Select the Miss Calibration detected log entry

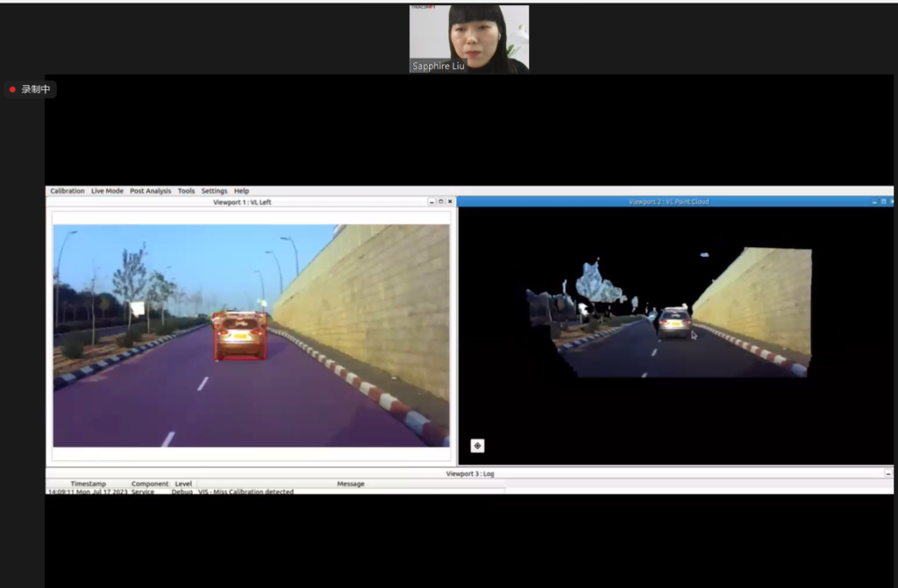coord(246,492)
